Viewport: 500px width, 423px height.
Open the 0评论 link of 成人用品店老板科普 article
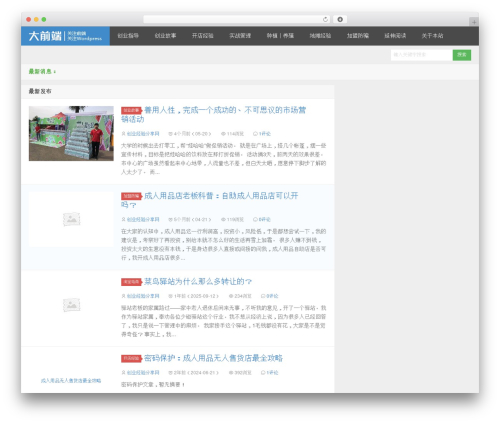coord(265,219)
